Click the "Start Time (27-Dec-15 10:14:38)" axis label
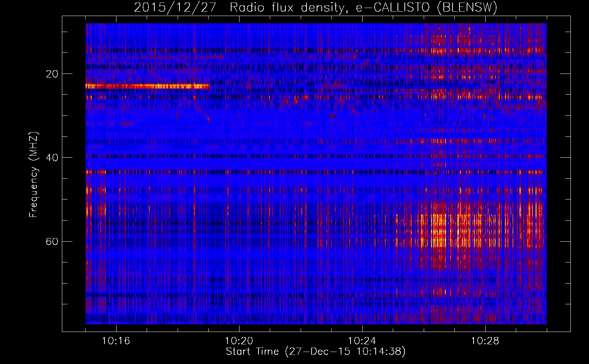The height and width of the screenshot is (364, 589). [x=316, y=352]
